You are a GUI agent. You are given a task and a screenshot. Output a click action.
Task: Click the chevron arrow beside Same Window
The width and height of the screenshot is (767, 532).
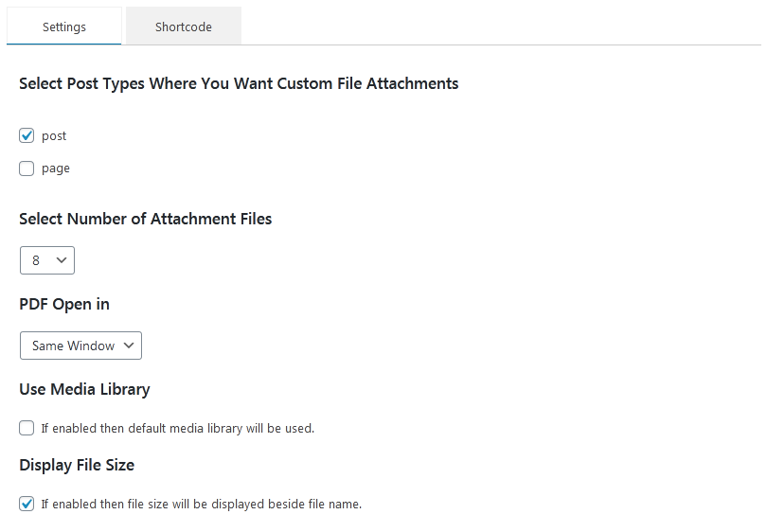tap(129, 346)
